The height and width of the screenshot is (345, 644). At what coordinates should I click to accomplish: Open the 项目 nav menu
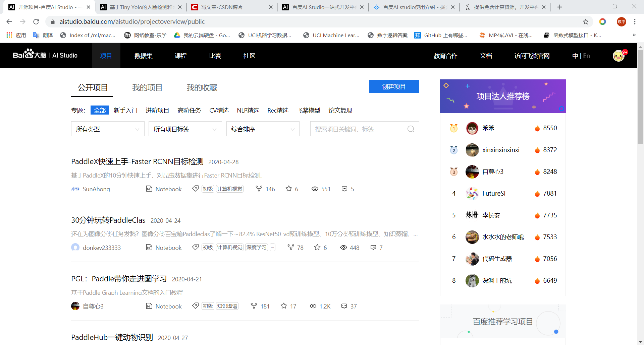point(106,56)
